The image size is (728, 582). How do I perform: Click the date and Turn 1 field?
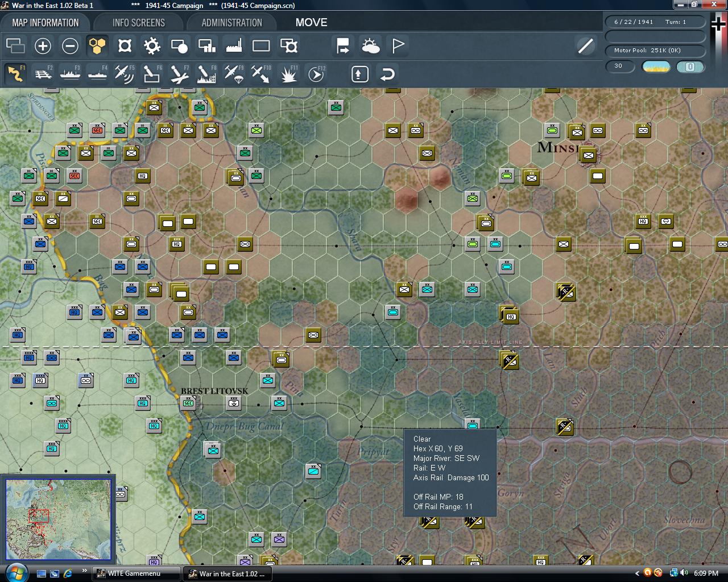655,22
